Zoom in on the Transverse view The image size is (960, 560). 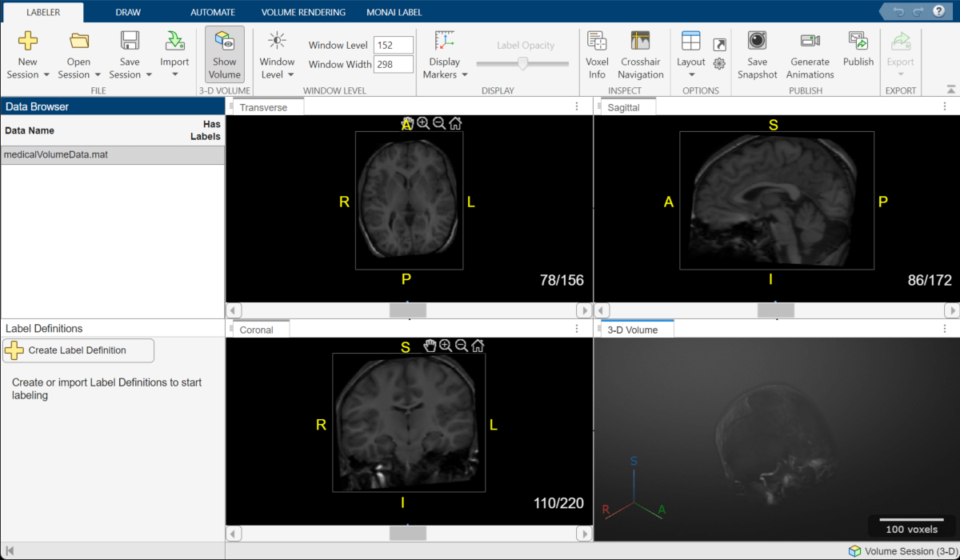tap(422, 123)
